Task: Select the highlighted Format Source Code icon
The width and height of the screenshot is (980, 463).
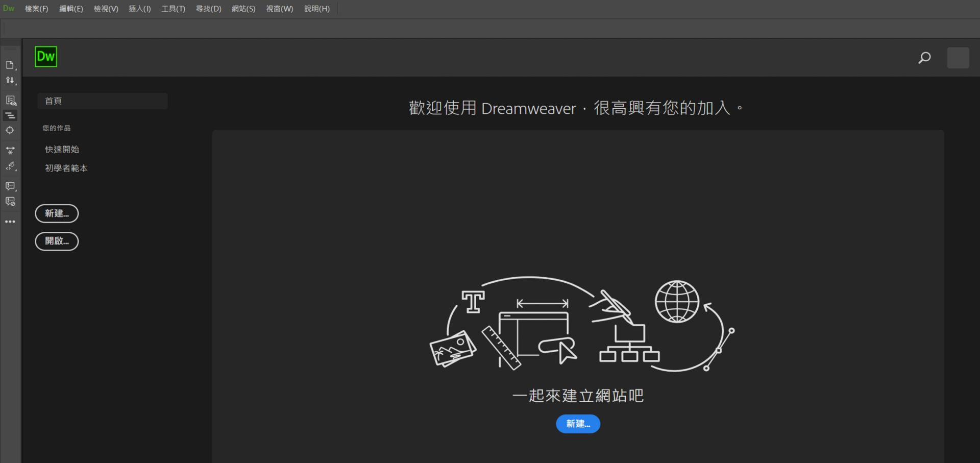Action: [10, 115]
